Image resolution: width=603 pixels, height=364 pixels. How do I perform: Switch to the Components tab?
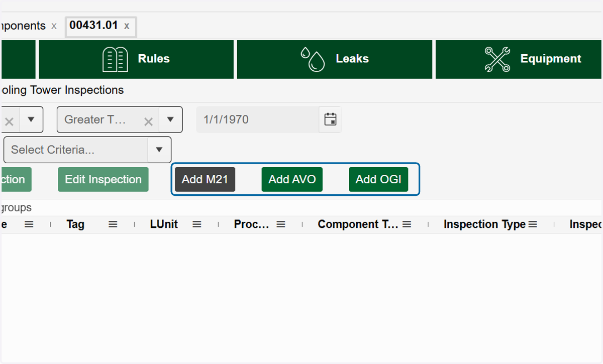point(23,26)
